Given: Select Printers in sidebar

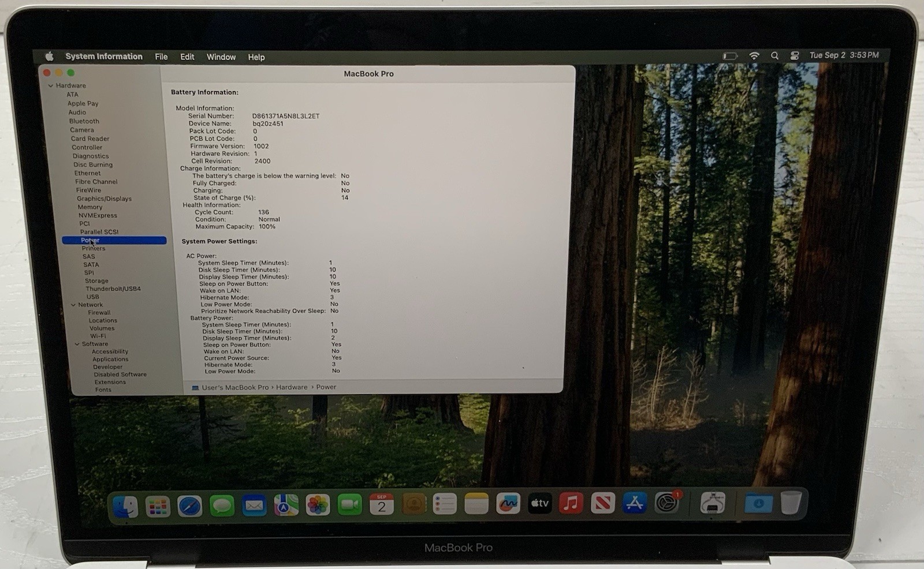Looking at the screenshot, I should click(x=94, y=248).
